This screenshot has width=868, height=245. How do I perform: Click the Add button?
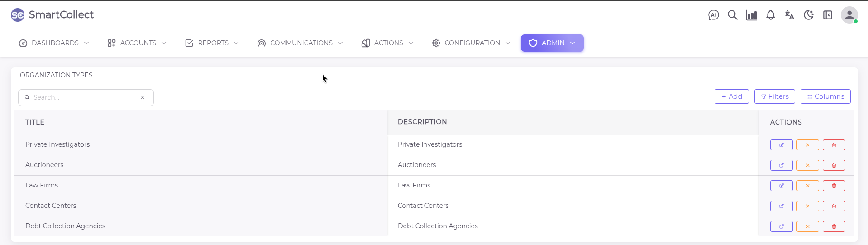coord(731,96)
